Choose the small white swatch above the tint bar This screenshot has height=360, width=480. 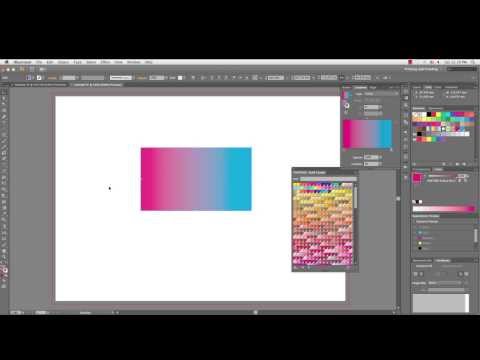click(421, 202)
